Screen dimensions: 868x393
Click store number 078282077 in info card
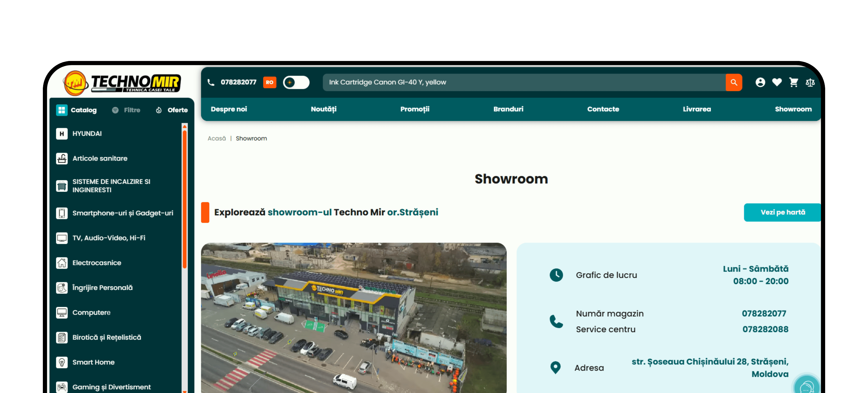[764, 314]
